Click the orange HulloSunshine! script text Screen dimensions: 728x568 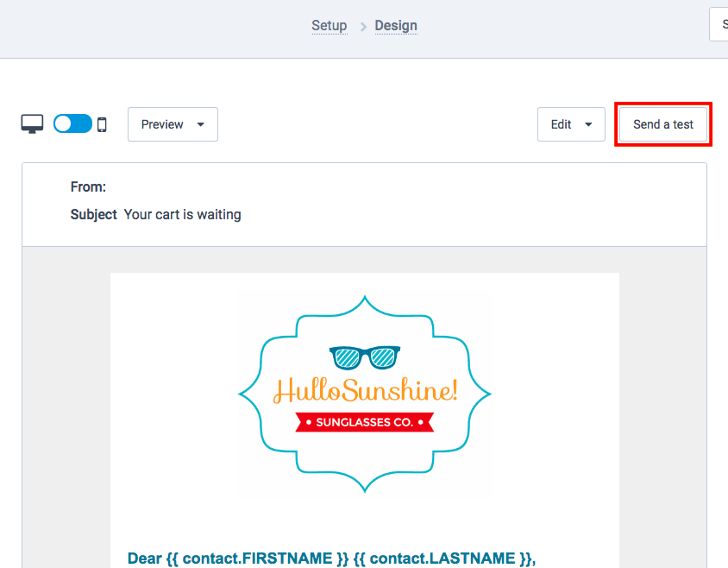click(x=366, y=390)
